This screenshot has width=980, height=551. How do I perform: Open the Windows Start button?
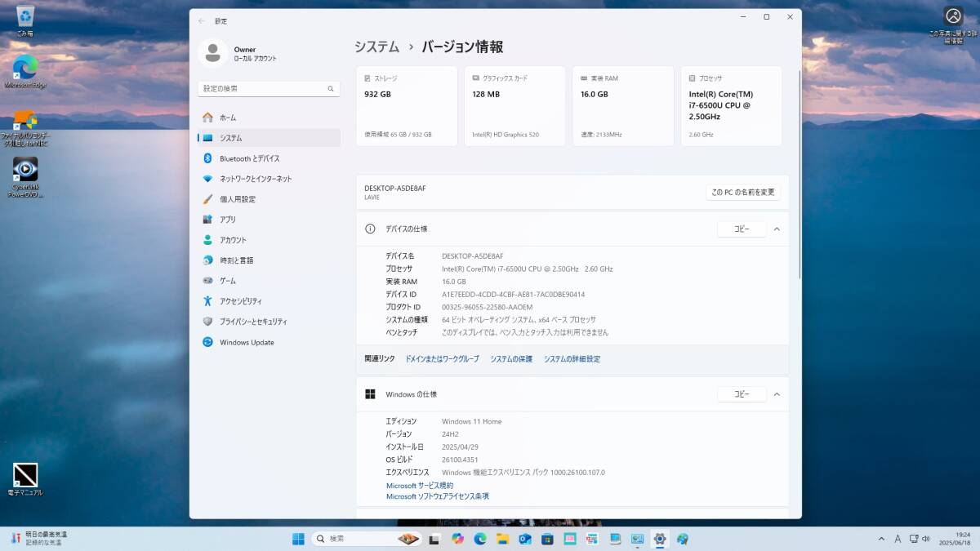point(298,539)
